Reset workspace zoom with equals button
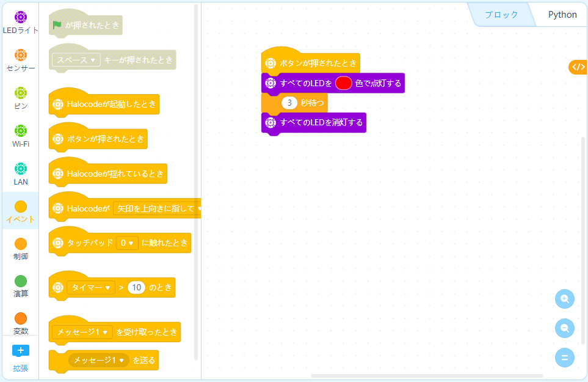The width and height of the screenshot is (588, 382). coord(565,358)
